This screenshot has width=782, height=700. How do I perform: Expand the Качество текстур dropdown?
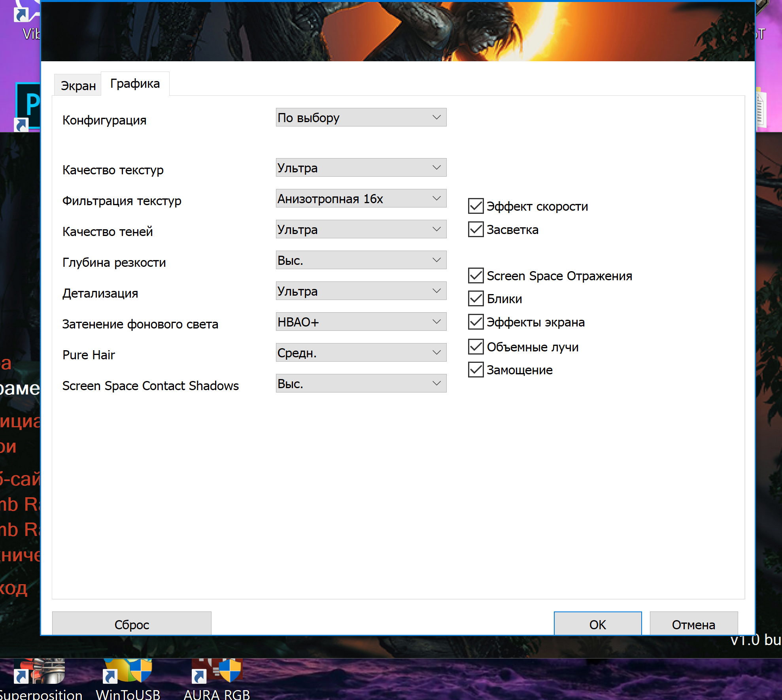tap(361, 168)
